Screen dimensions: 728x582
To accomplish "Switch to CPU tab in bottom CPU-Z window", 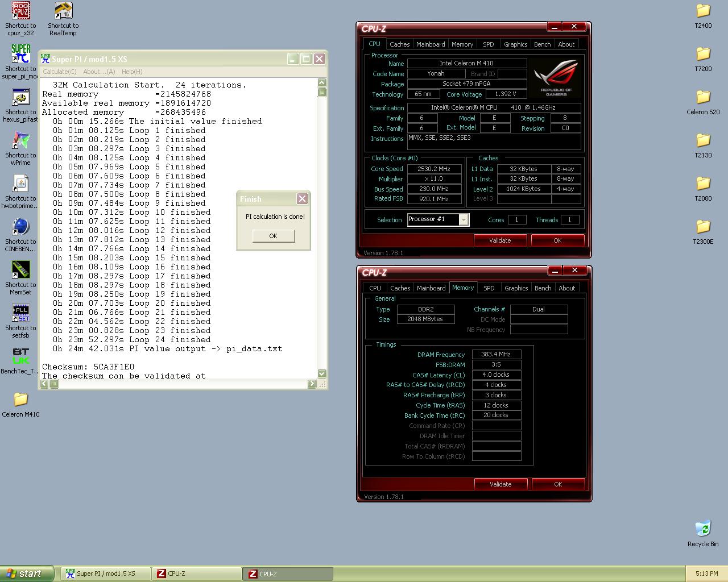I will (x=375, y=288).
